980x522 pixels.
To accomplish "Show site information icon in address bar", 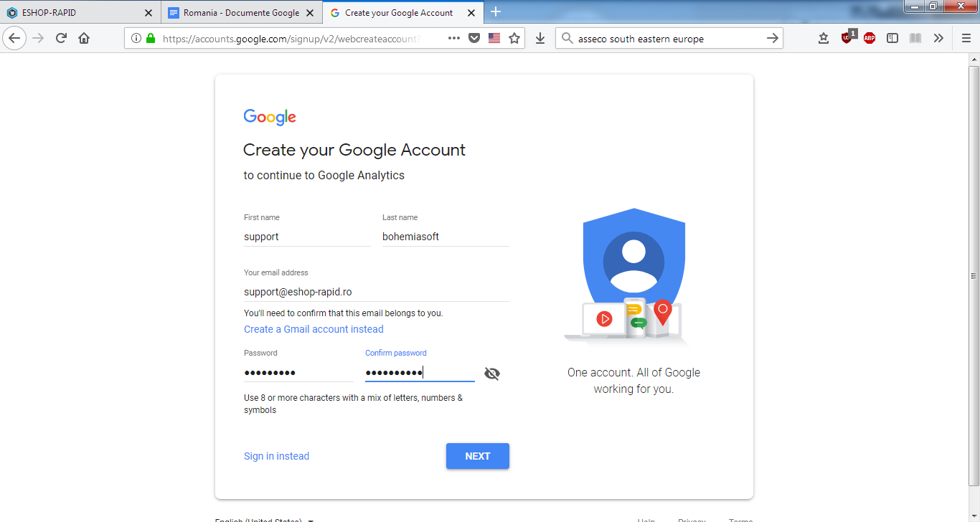I will click(136, 39).
